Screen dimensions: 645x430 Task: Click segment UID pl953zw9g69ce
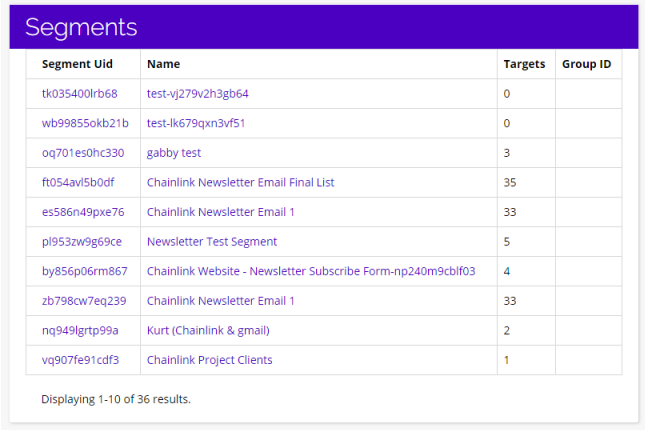81,241
